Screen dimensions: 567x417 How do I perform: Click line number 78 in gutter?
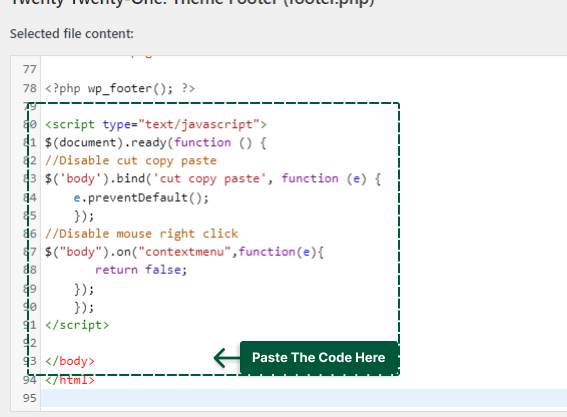pyautogui.click(x=30, y=88)
